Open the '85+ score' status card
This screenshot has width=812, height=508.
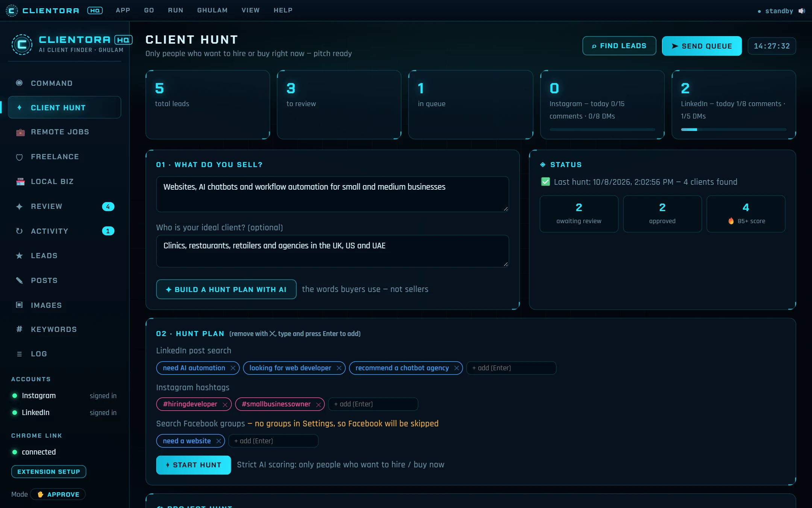pyautogui.click(x=746, y=214)
